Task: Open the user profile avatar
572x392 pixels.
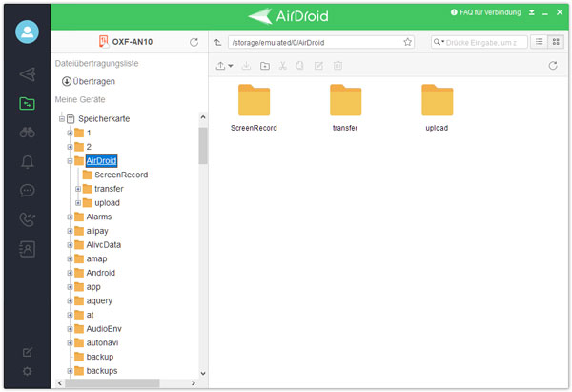Action: (x=27, y=32)
